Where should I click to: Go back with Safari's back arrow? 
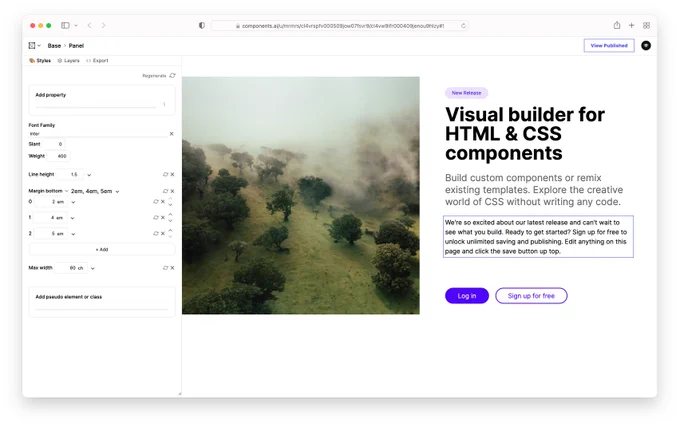[89, 26]
